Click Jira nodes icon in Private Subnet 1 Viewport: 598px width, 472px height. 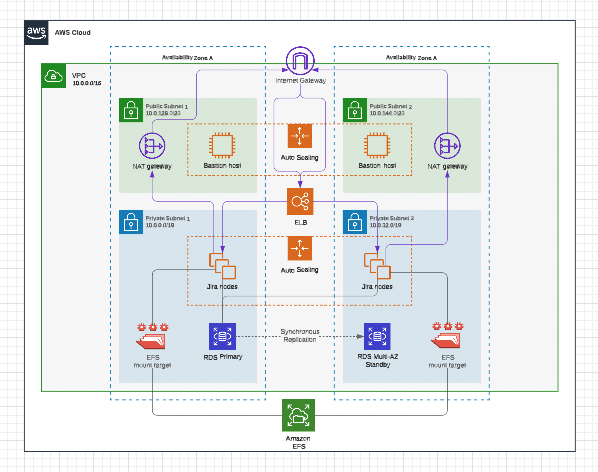point(222,266)
